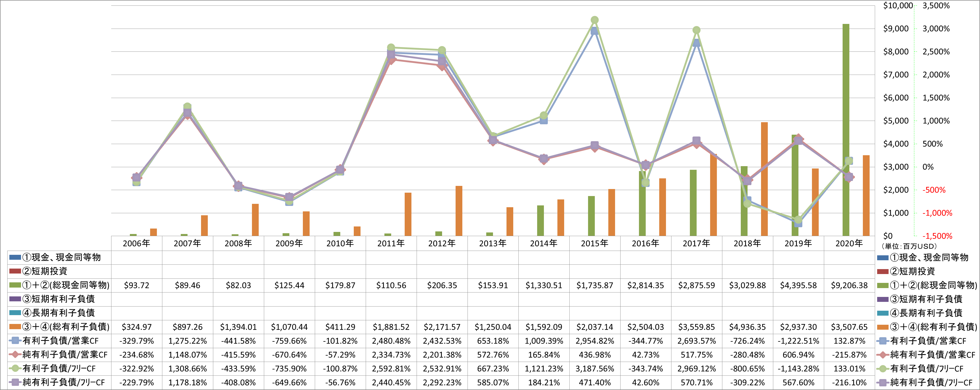Click the $1,330.51 cash cell in 2014
This screenshot has width=980, height=390.
(544, 285)
